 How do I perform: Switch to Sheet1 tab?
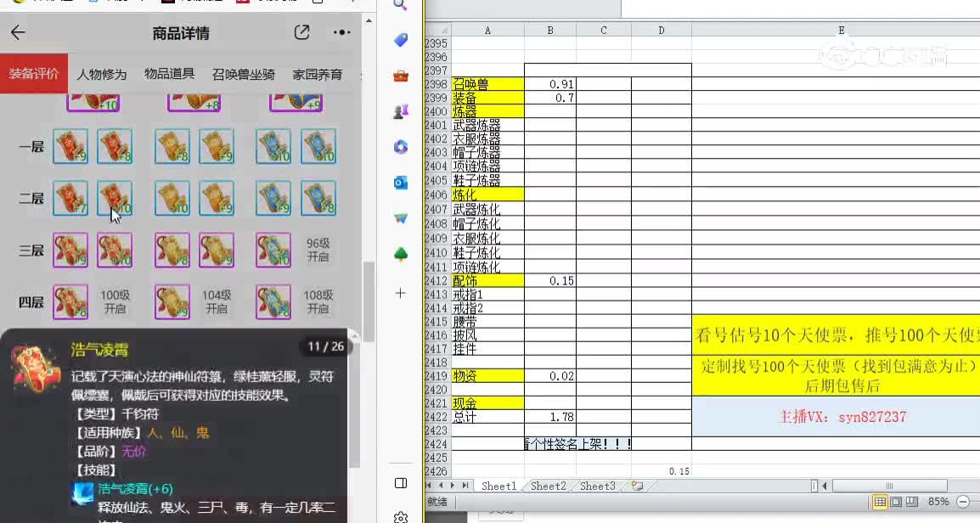tap(498, 486)
